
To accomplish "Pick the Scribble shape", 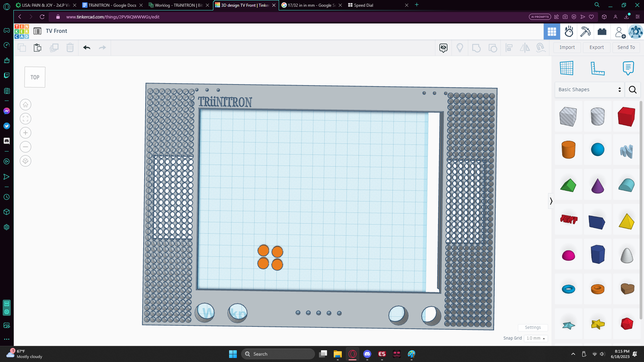I will pos(626,151).
